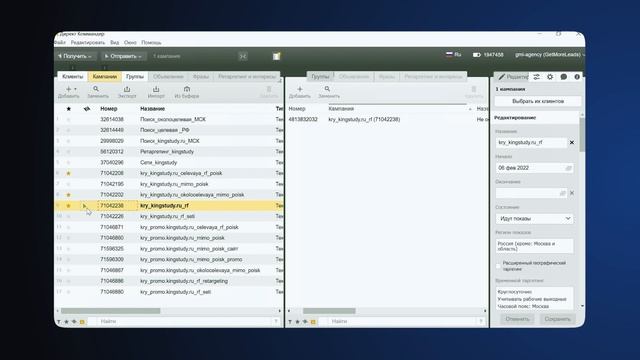This screenshot has width=640, height=360.
Task: Click the Import icon
Action: 156,89
